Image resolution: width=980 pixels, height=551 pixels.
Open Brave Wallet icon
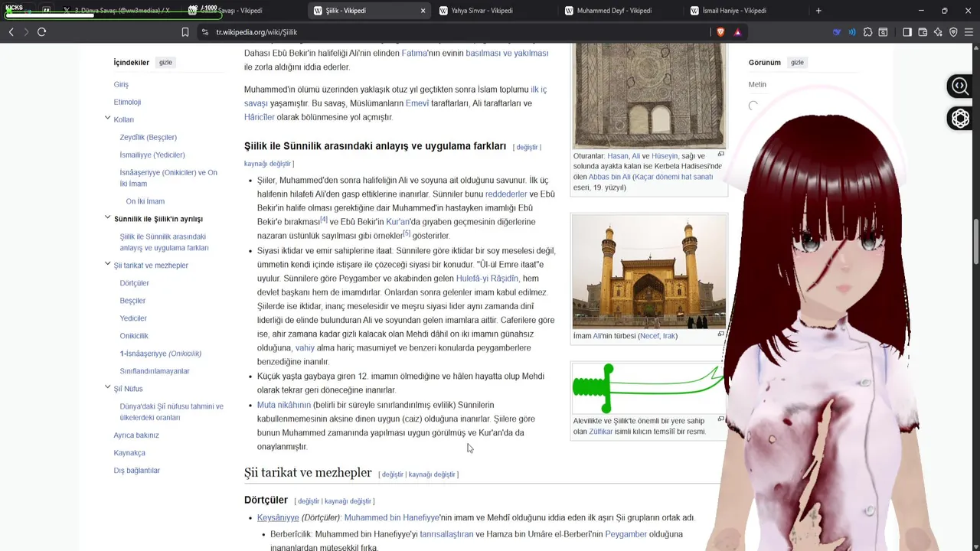[x=923, y=32]
